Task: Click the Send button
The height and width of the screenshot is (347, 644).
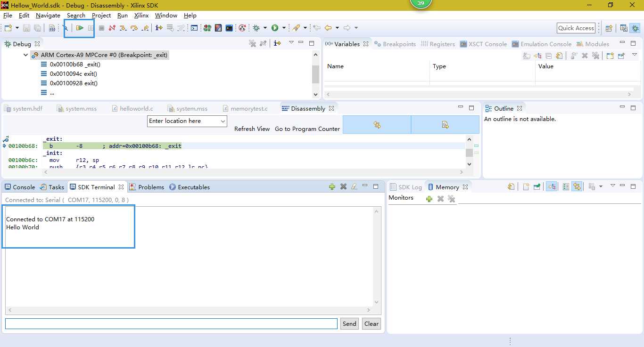Action: click(349, 323)
